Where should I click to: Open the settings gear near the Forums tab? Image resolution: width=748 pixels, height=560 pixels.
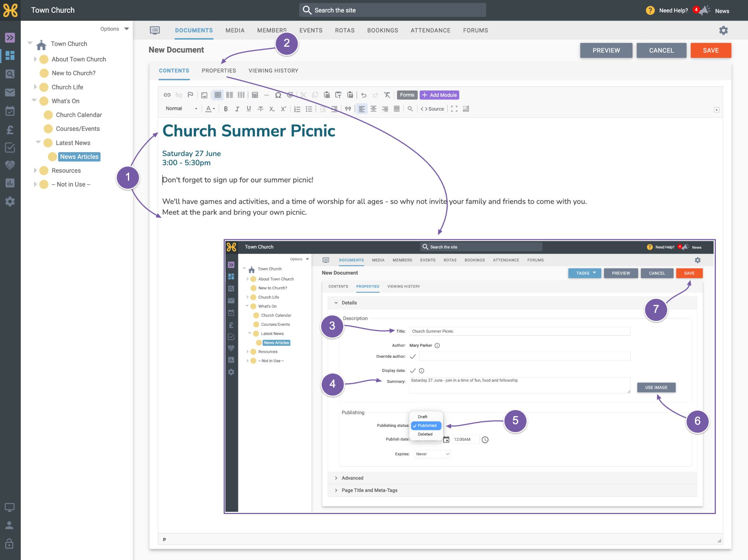click(x=723, y=30)
